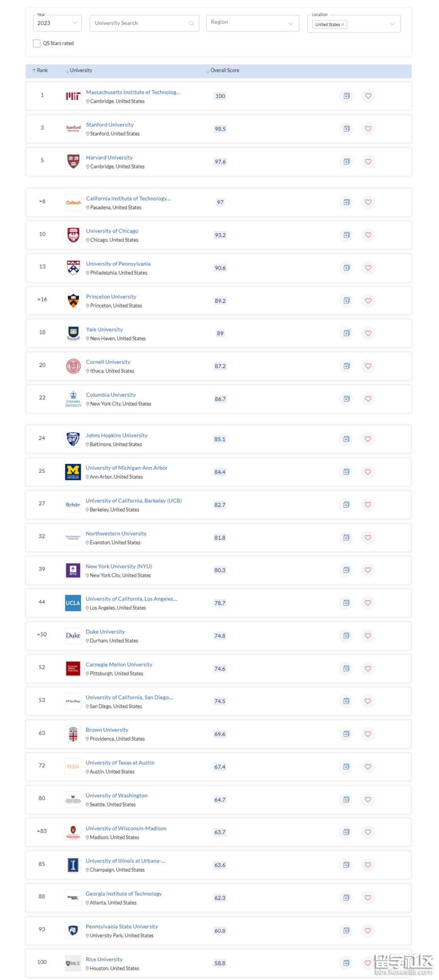
Task: Click the compare icon for Duke University
Action: click(x=346, y=636)
